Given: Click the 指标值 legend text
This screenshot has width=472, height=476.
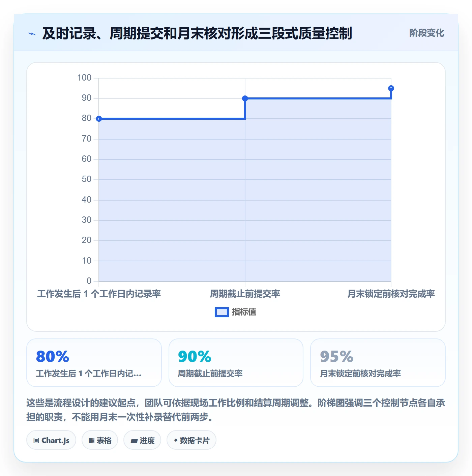Looking at the screenshot, I should (244, 312).
